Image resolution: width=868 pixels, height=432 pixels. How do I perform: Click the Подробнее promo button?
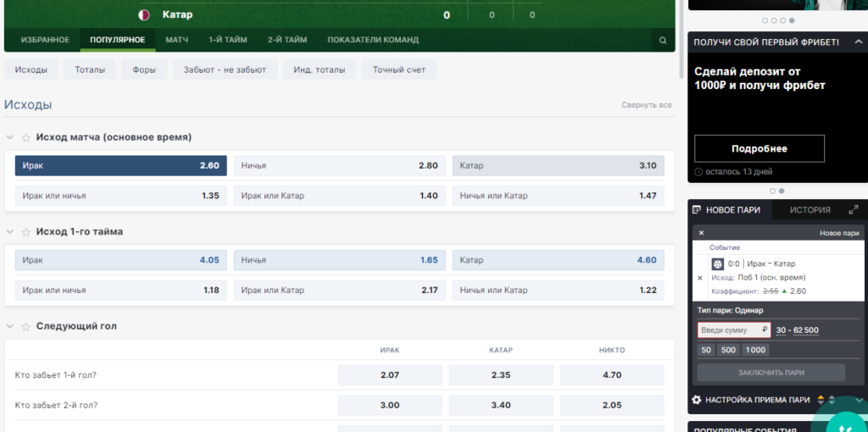coord(759,149)
